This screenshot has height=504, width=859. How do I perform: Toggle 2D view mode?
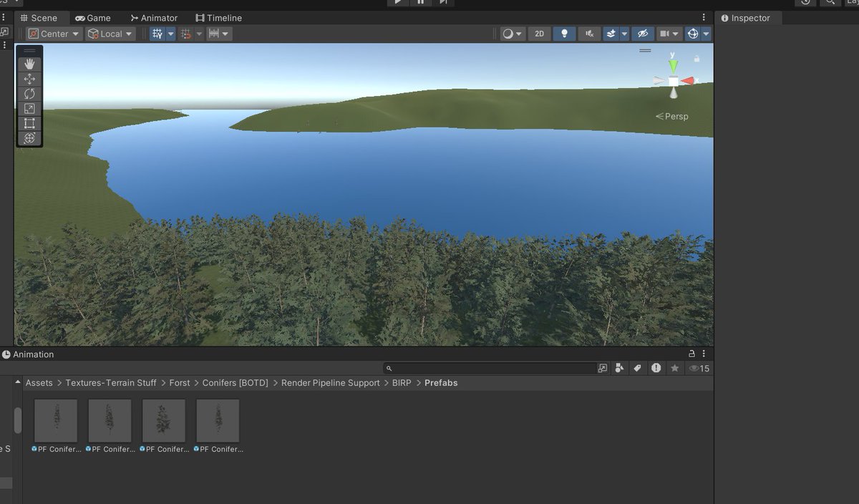[539, 34]
